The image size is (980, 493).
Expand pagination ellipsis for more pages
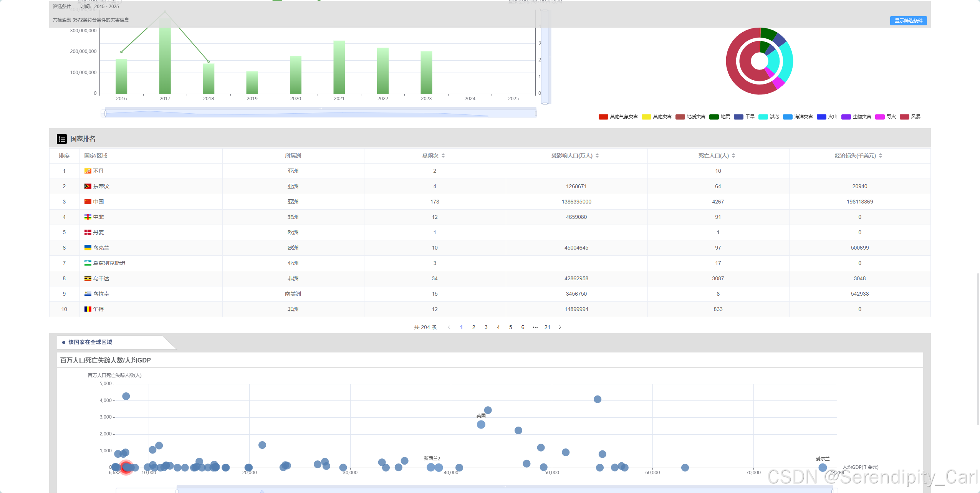535,327
